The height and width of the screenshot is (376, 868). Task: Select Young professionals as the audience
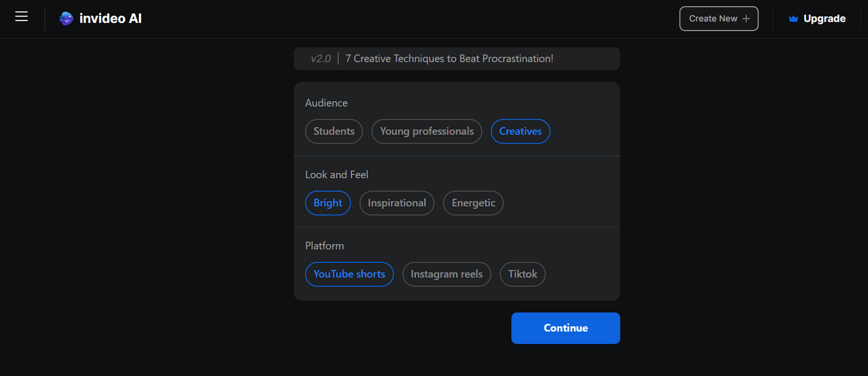point(426,131)
